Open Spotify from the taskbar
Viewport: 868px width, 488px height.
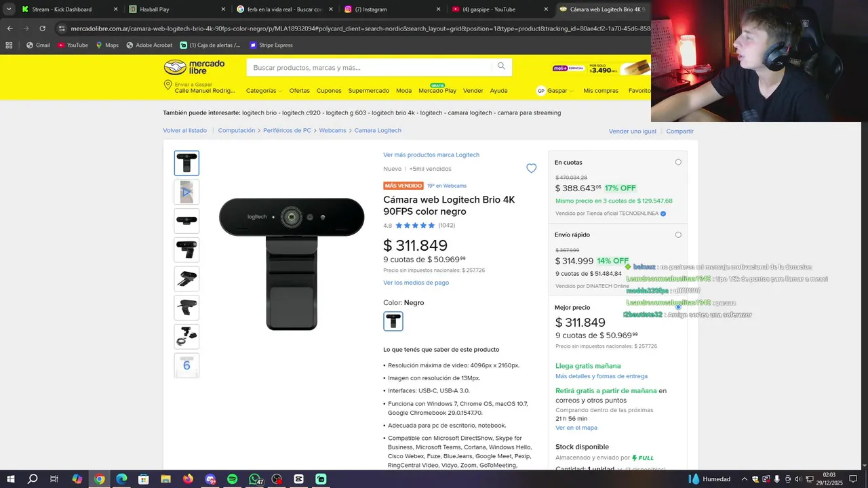pyautogui.click(x=232, y=479)
